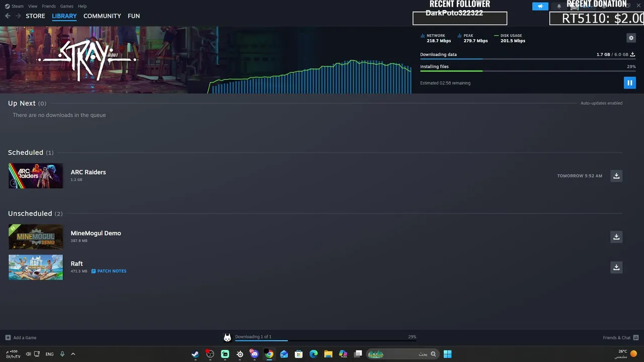Viewport: 644px width, 362px height.
Task: Open Microsoft 365 from the taskbar
Action: (x=343, y=354)
